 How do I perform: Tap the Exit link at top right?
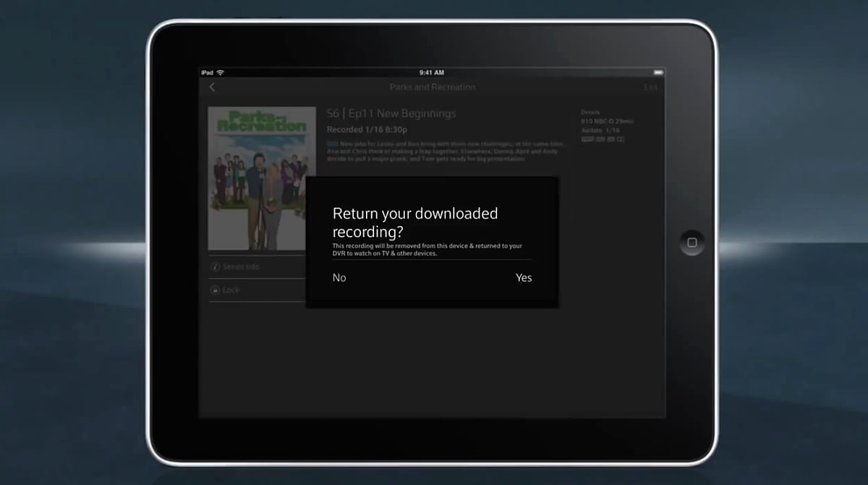pyautogui.click(x=650, y=87)
